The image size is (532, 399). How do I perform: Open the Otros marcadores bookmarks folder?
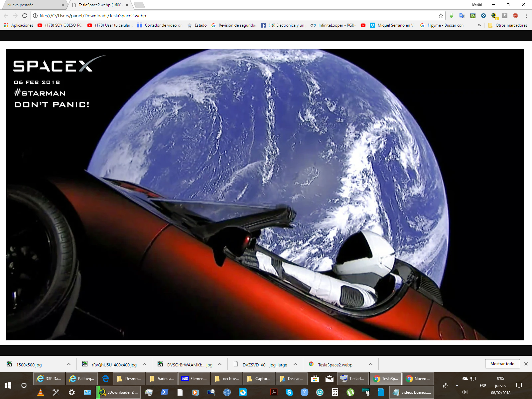pos(508,25)
